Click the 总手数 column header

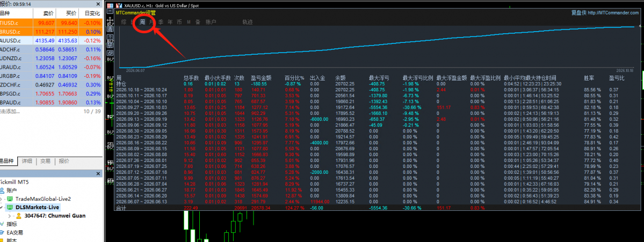click(191, 77)
